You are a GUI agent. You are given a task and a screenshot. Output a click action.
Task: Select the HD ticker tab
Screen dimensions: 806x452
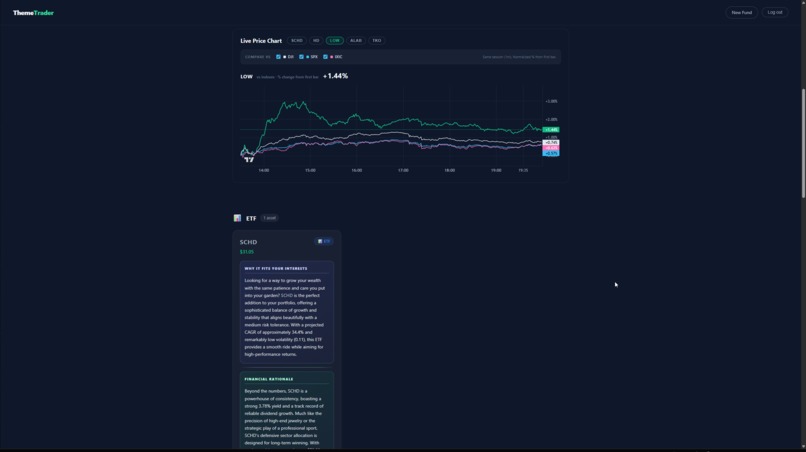tap(316, 40)
